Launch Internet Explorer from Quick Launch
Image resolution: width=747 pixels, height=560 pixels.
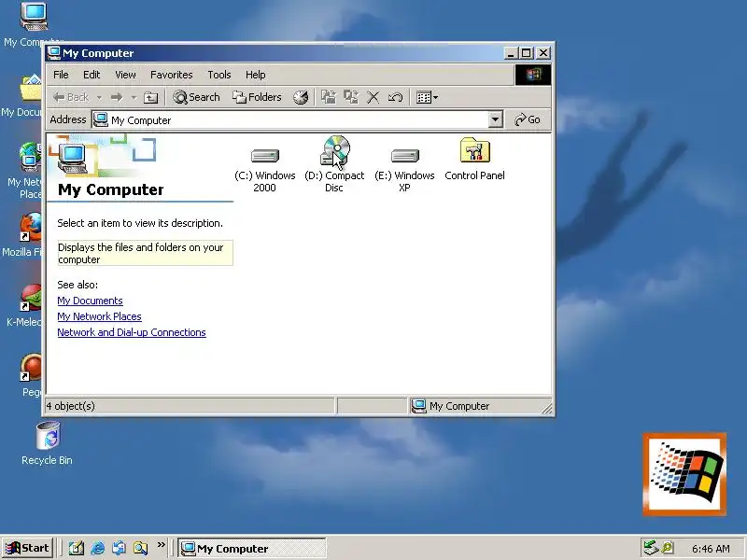tap(98, 548)
